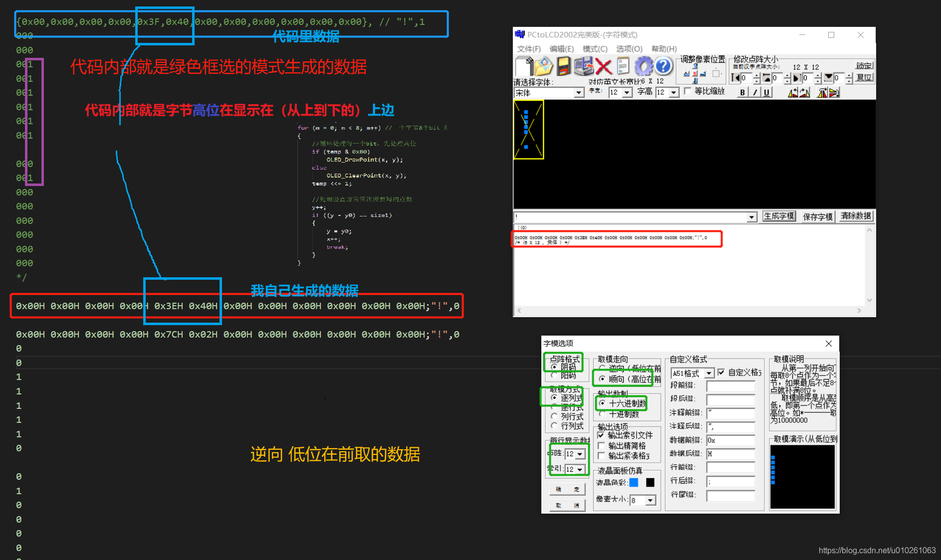Shift pixels up with the up arrow
Image resolution: width=941 pixels, height=560 pixels.
[695, 66]
